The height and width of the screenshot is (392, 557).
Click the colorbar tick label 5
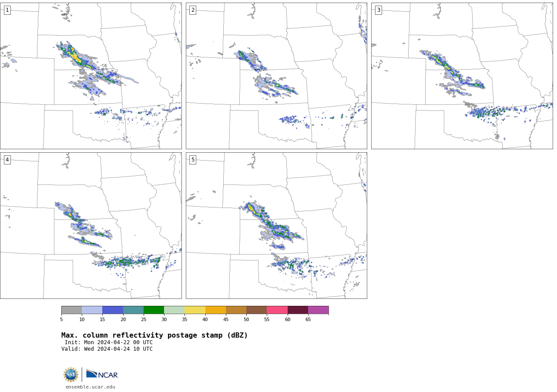tap(61, 319)
